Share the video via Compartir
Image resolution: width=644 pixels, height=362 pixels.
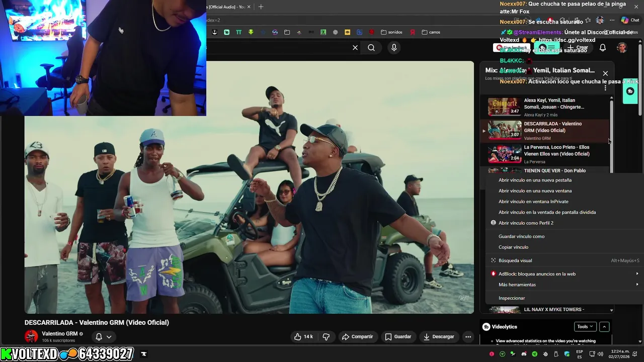pyautogui.click(x=358, y=336)
